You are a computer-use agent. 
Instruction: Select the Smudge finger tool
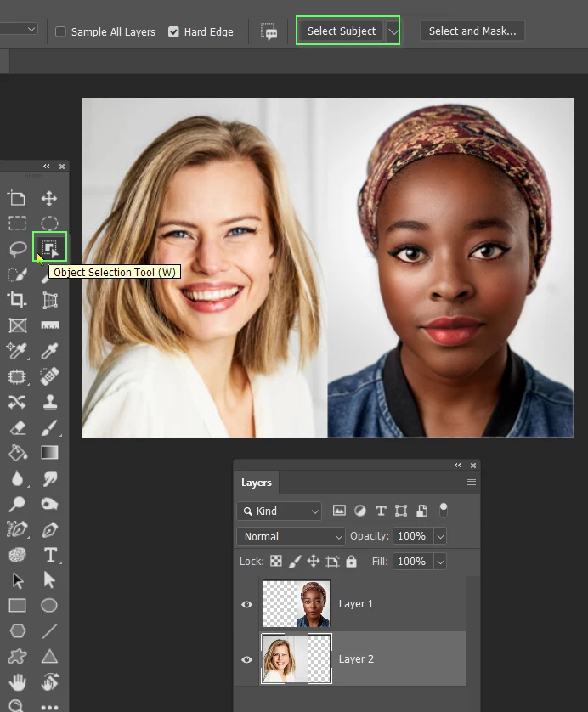click(x=49, y=478)
